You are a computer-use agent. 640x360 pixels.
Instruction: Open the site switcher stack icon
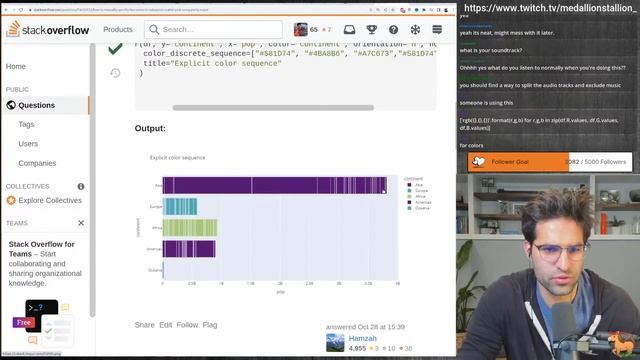[x=437, y=29]
